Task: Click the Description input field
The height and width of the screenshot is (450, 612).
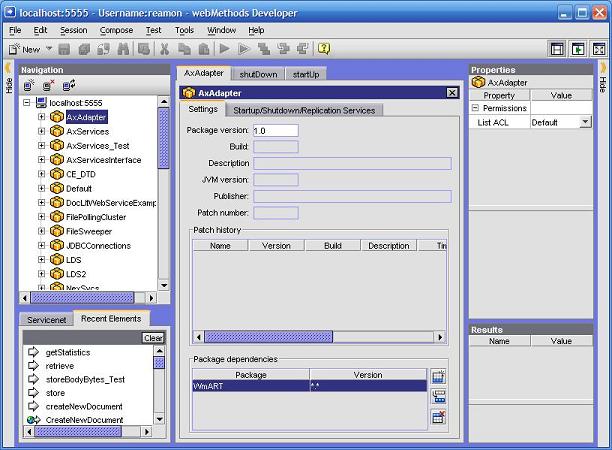Action: 352,164
